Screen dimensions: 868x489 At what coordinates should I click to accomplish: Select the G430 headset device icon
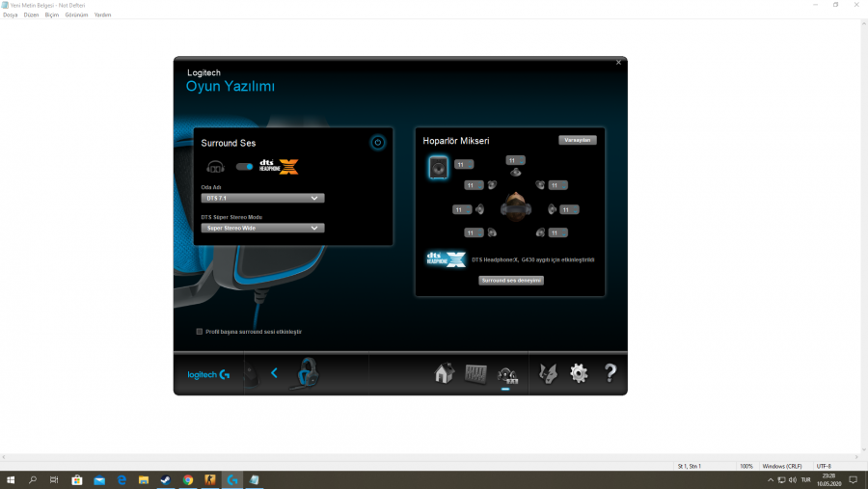(307, 373)
